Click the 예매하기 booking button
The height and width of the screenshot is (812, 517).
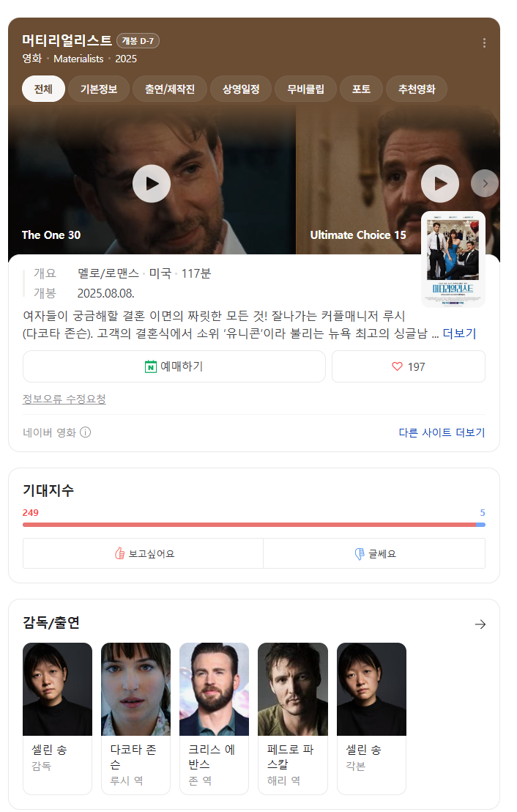(x=174, y=366)
